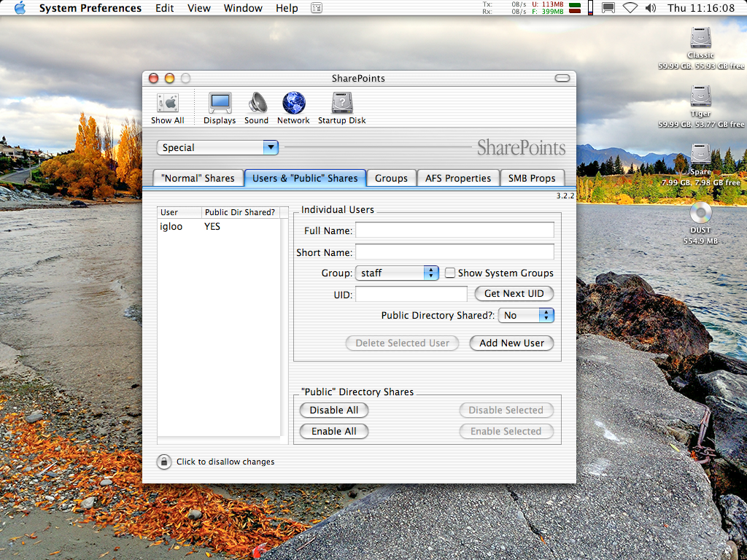The width and height of the screenshot is (747, 560).
Task: Toggle Show System Groups checkbox
Action: [x=449, y=273]
